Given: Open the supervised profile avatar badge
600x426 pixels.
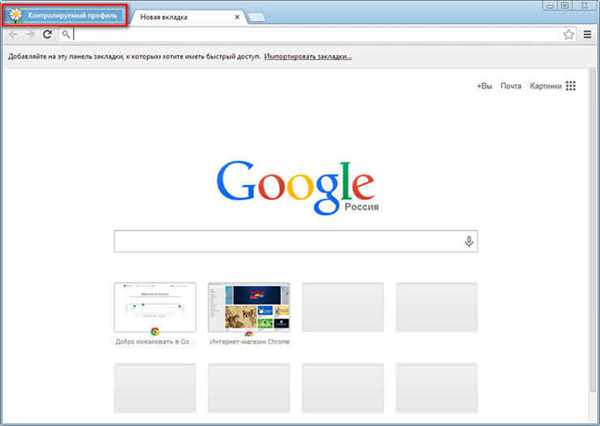Looking at the screenshot, I should tap(64, 15).
